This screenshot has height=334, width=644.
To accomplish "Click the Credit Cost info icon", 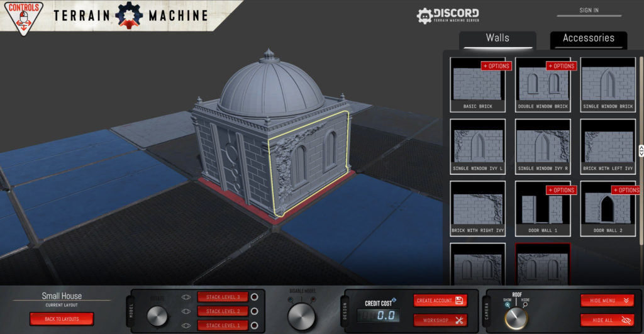I will (394, 300).
